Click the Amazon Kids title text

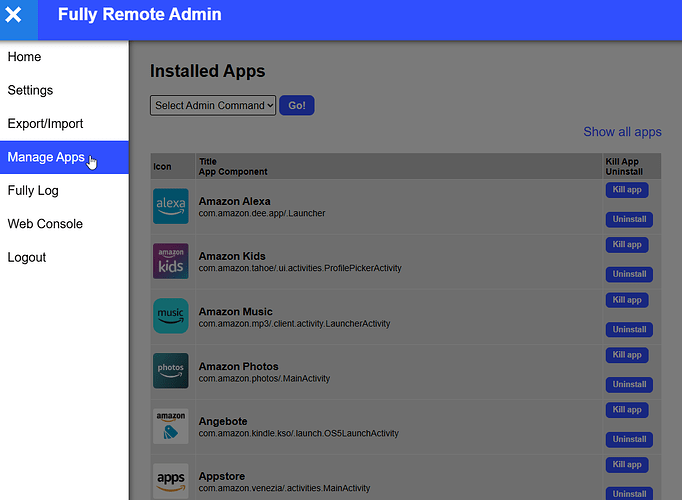point(232,256)
